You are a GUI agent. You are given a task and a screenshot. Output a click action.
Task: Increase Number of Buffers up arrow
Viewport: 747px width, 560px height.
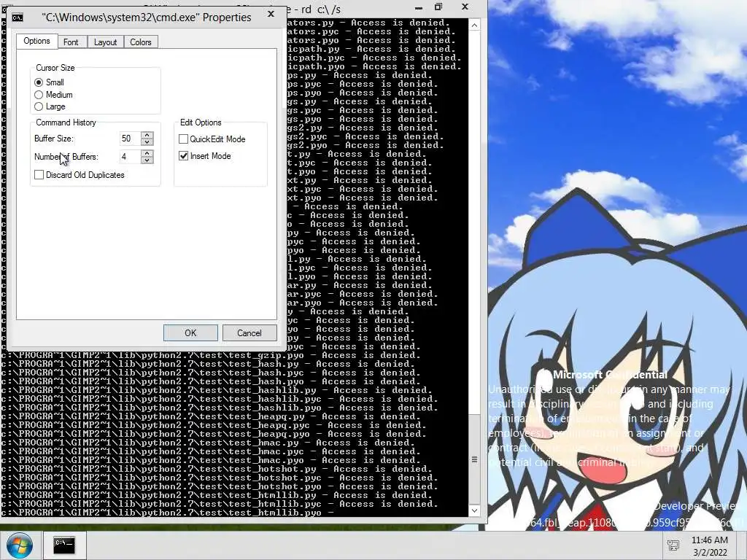[147, 153]
